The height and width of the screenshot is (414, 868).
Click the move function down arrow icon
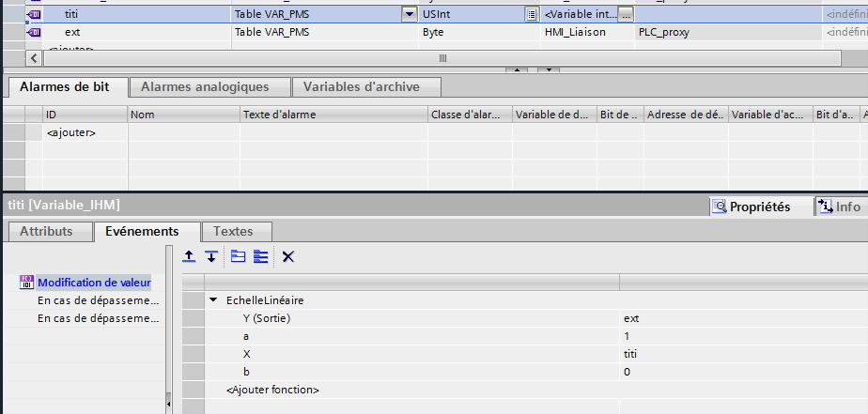211,256
